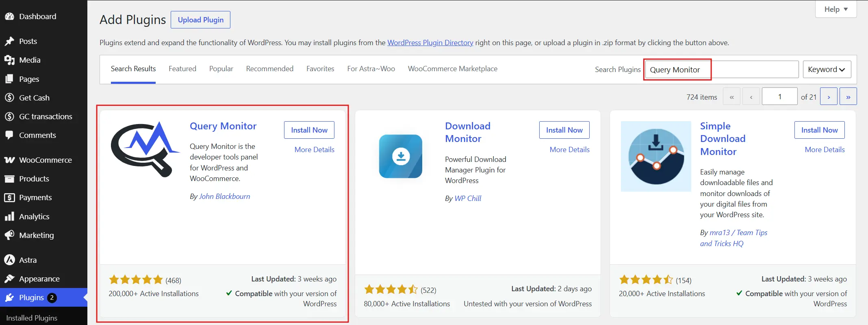Switch to the Recommended tab
The height and width of the screenshot is (325, 868).
[270, 69]
